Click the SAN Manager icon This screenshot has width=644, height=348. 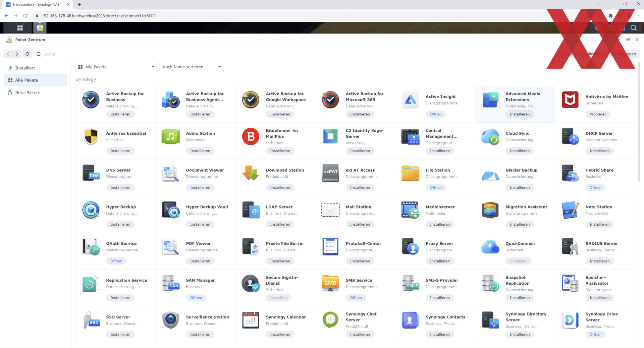171,283
